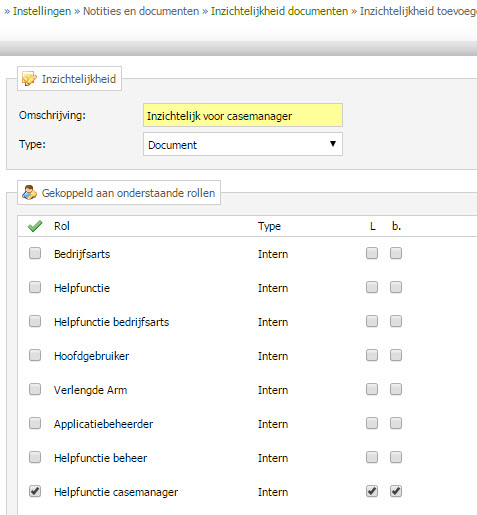Click the Verlengde Arm role name

(x=90, y=390)
